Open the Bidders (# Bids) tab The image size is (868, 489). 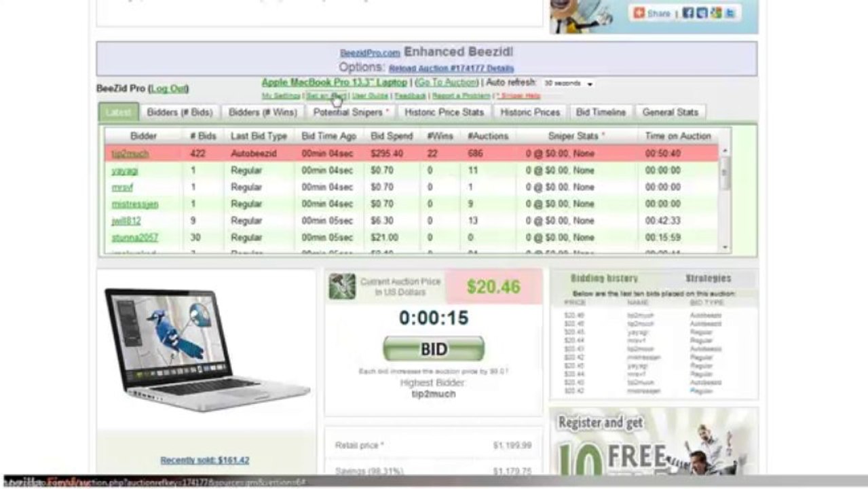[x=180, y=112]
